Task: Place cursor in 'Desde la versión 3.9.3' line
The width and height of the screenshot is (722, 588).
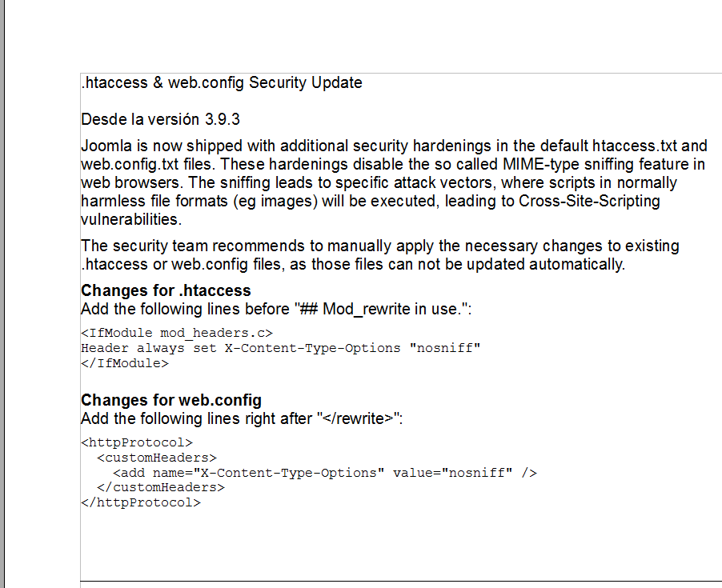Action: (x=160, y=120)
